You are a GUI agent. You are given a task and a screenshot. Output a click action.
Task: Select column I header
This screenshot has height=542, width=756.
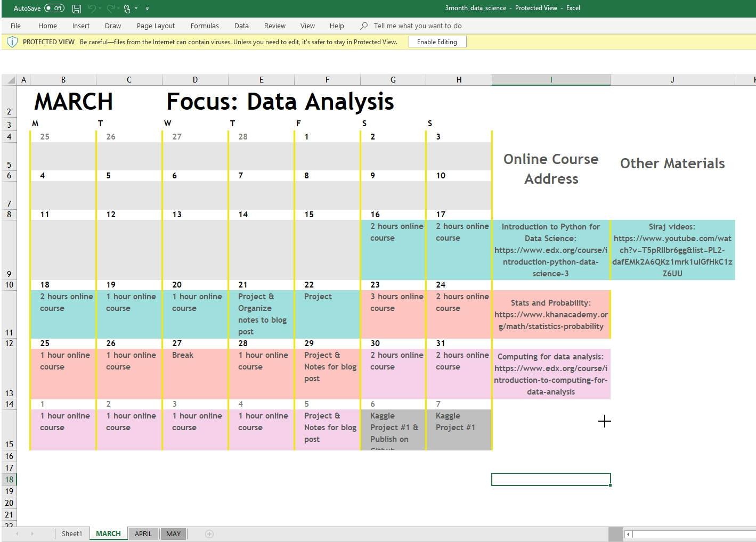click(x=551, y=80)
